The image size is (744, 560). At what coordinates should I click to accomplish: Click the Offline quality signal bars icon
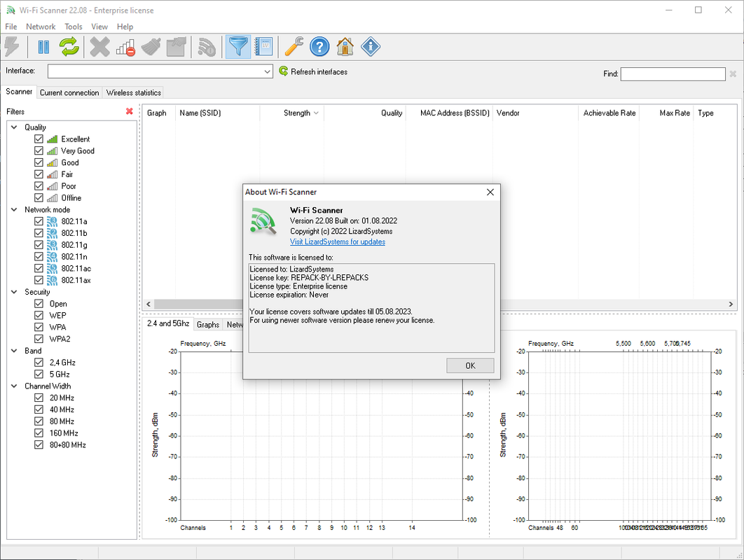pyautogui.click(x=53, y=197)
